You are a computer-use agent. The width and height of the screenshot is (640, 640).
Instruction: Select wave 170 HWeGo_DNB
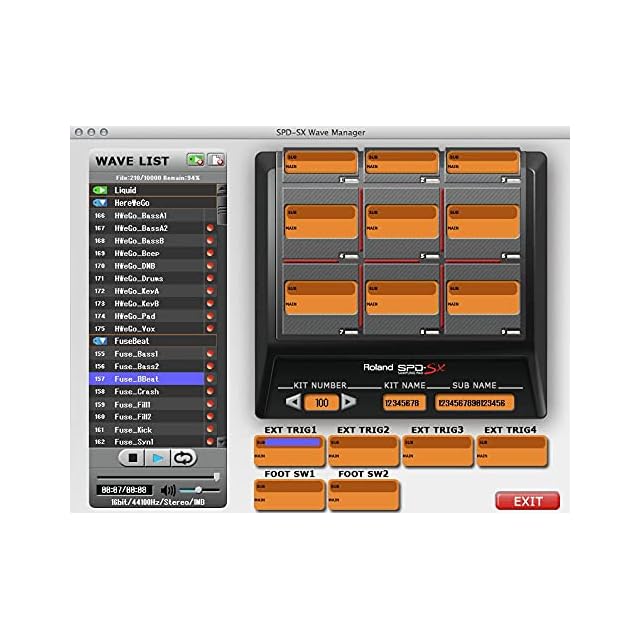[147, 266]
